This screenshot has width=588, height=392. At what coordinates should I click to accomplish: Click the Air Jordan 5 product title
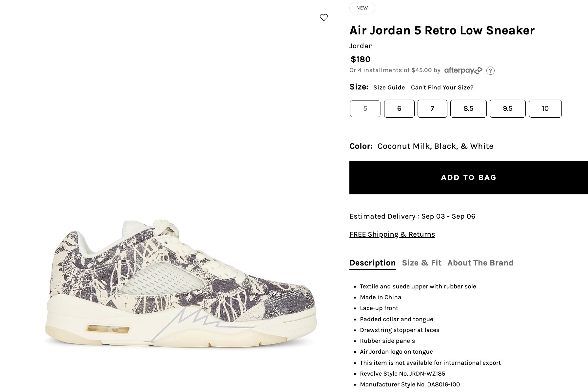point(442,30)
